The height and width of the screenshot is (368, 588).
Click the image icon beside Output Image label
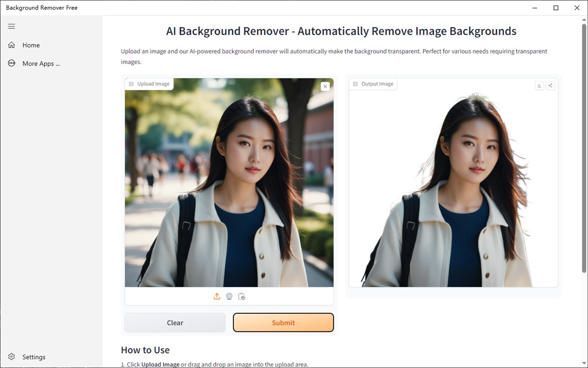click(x=355, y=83)
